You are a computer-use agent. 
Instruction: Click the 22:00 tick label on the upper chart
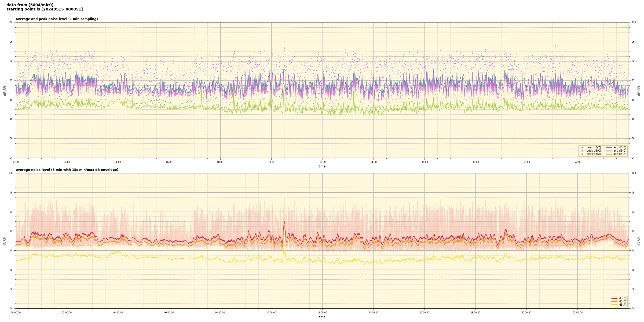pos(578,162)
